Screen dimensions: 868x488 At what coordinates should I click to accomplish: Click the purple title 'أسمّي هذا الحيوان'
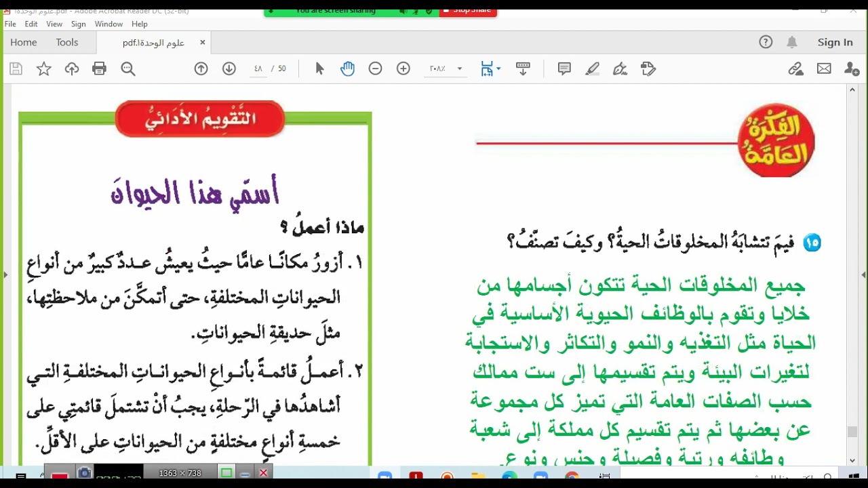[195, 192]
